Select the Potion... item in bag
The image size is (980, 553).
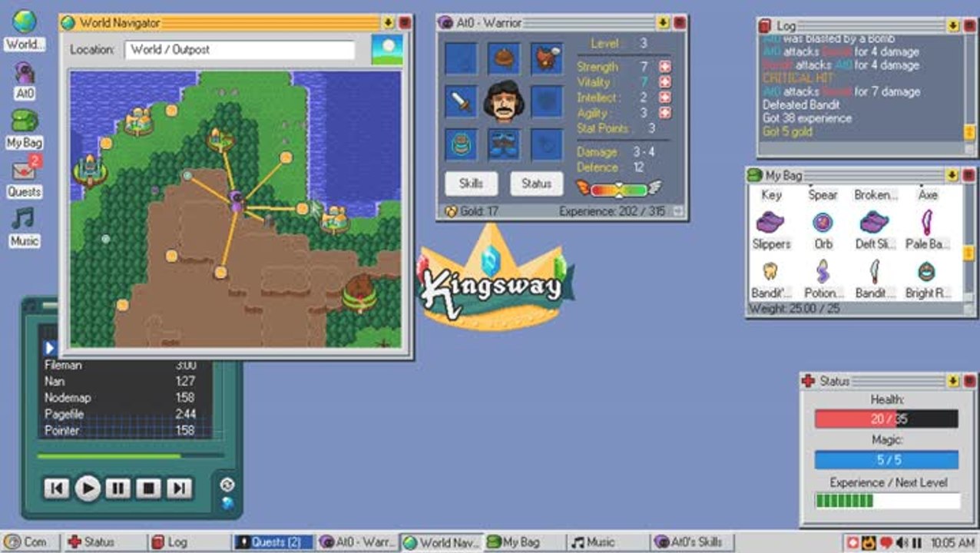point(823,280)
